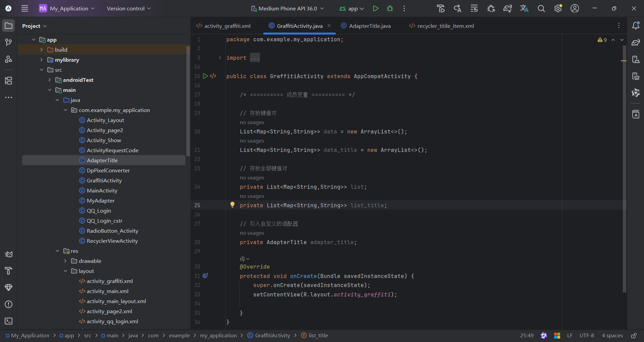The width and height of the screenshot is (644, 342).
Task: Switch to the activity_graffiti.xml tab
Action: 227,26
